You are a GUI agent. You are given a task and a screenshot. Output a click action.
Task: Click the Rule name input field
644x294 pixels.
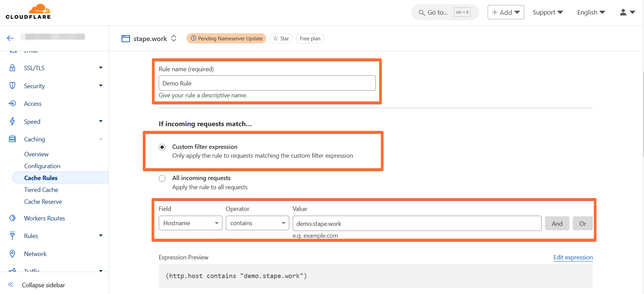point(267,83)
